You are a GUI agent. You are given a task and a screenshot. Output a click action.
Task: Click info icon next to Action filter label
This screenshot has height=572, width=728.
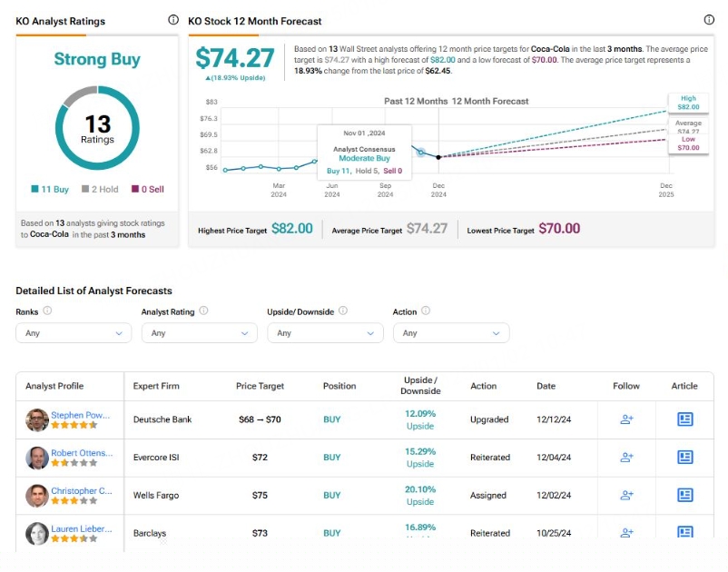point(426,311)
